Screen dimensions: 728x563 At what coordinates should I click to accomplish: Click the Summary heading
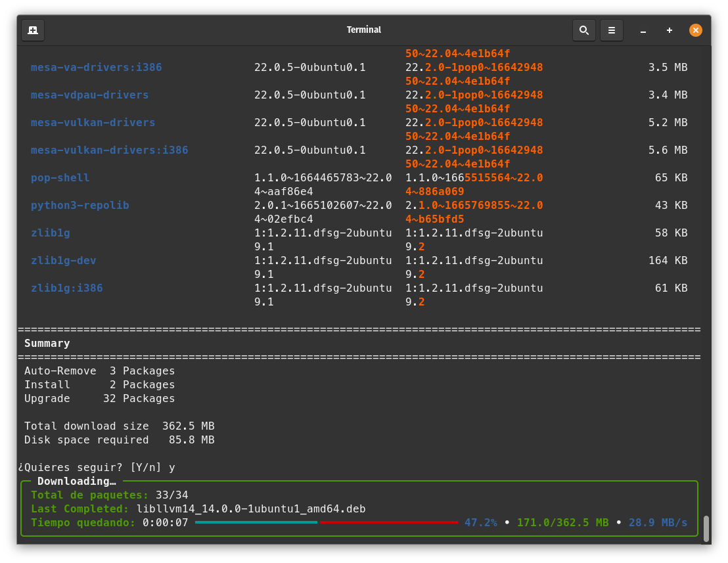pos(47,344)
